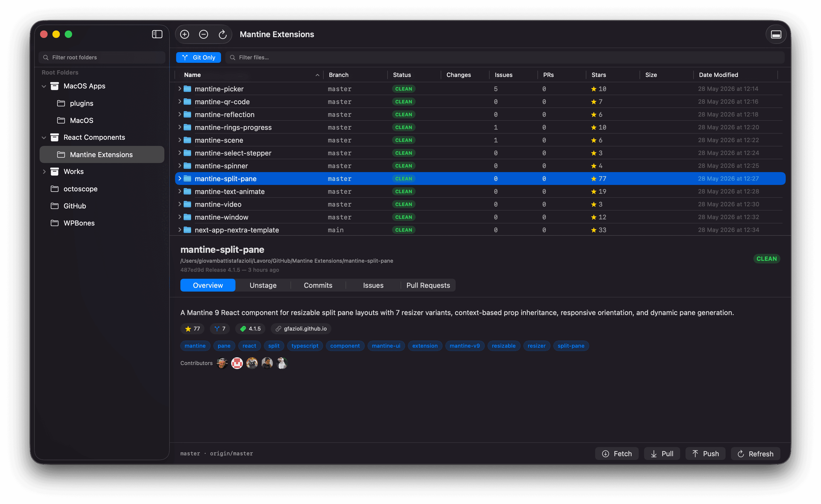821x504 pixels.
Task: Click the split-pane topic tag
Action: point(571,346)
